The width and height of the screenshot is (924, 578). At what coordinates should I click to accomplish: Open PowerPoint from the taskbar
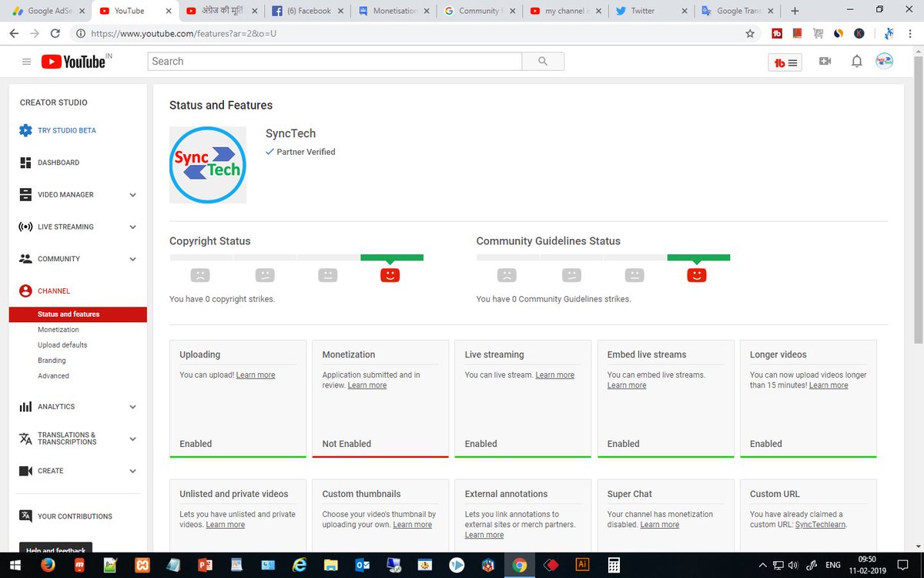(x=205, y=565)
